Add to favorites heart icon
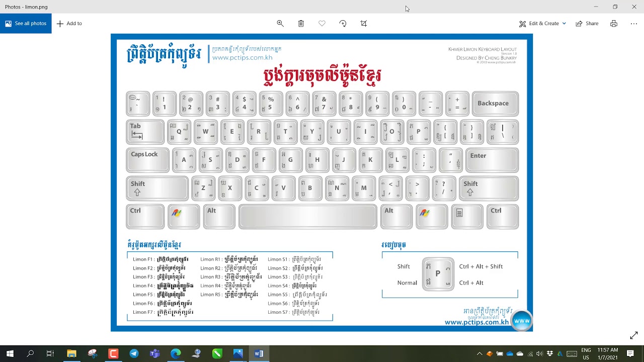The image size is (644, 362). click(x=322, y=24)
